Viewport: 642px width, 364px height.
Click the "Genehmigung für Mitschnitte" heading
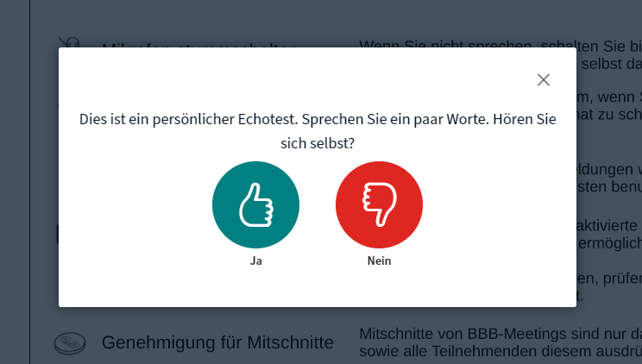(x=217, y=342)
